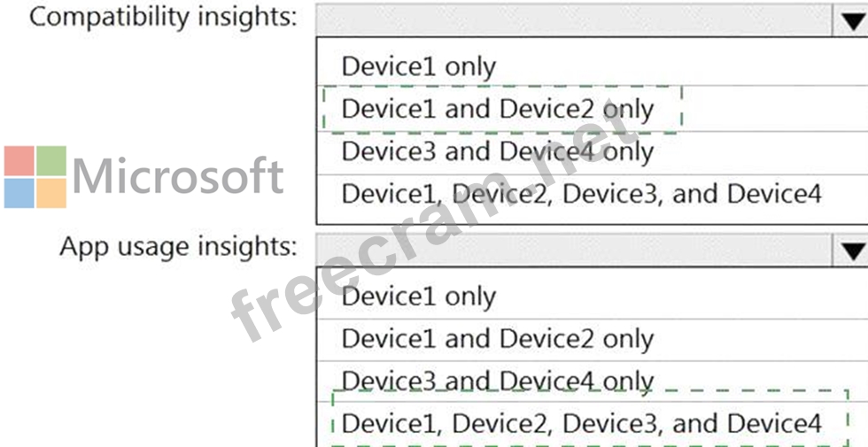
Task: Click the Microsoft wordmark text
Action: (x=178, y=176)
